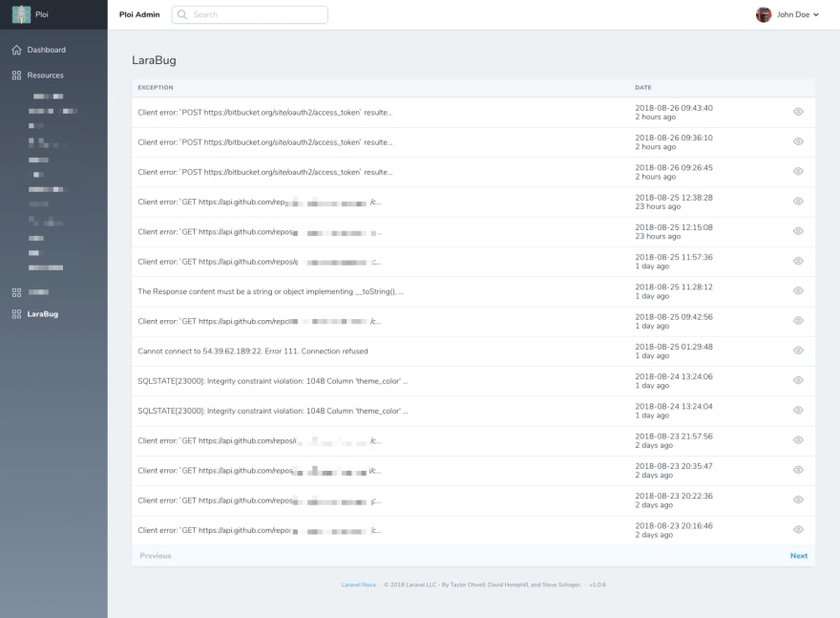Image resolution: width=840 pixels, height=618 pixels.
Task: Open the Dashboard home icon
Action: (x=16, y=50)
